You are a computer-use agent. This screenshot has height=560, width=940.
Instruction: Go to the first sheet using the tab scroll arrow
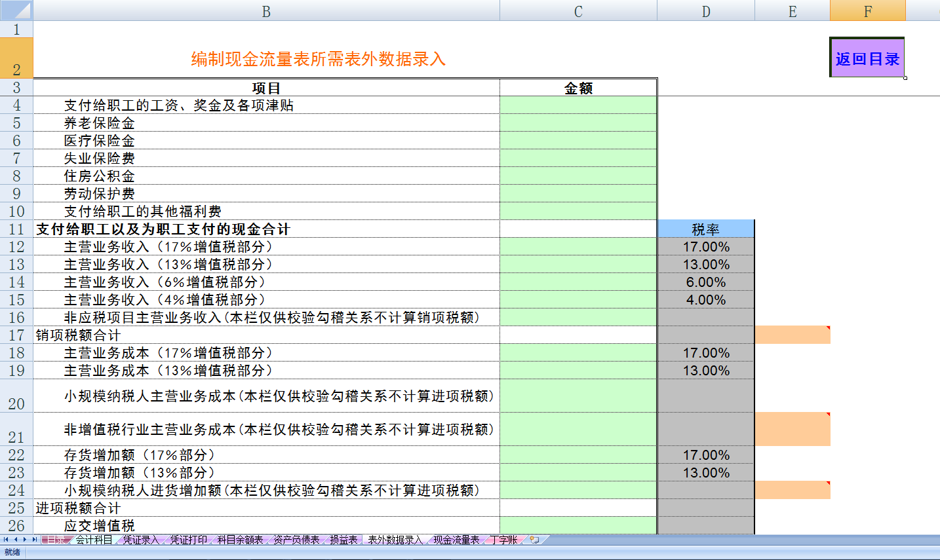tap(6, 540)
